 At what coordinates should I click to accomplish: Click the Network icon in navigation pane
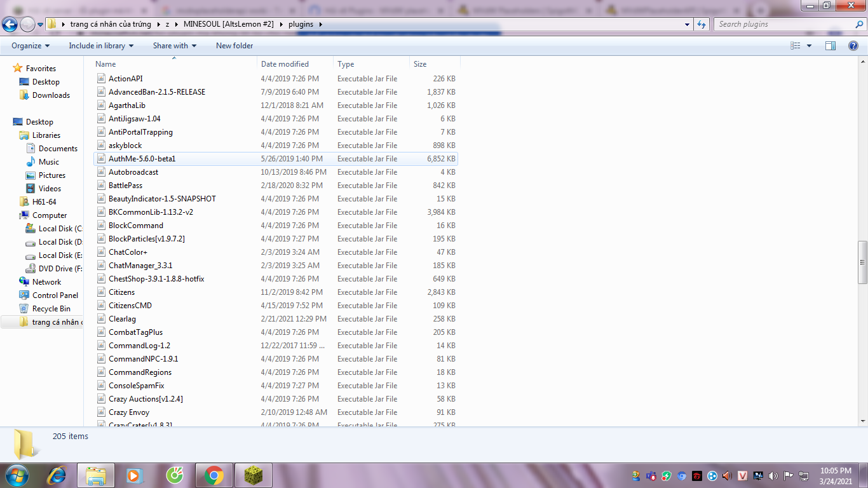[24, 282]
